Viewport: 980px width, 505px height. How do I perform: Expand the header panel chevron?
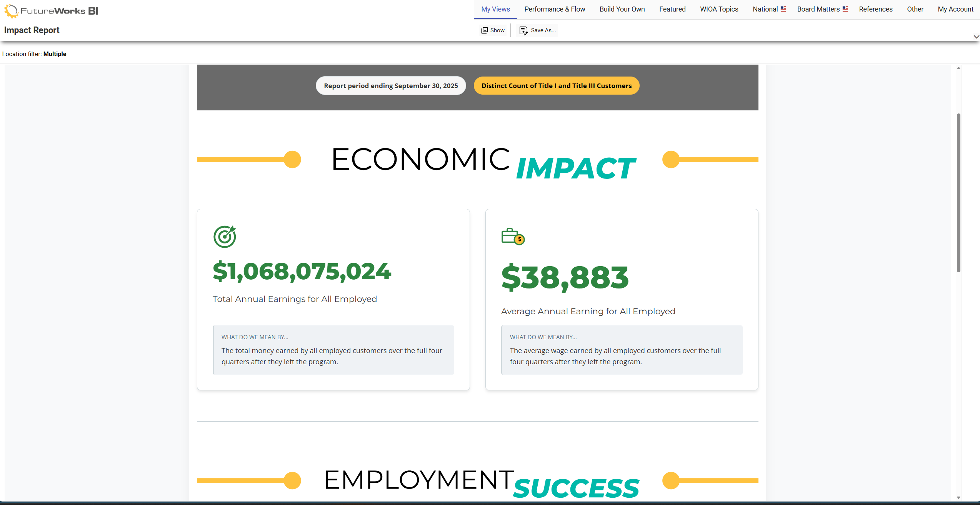click(976, 37)
